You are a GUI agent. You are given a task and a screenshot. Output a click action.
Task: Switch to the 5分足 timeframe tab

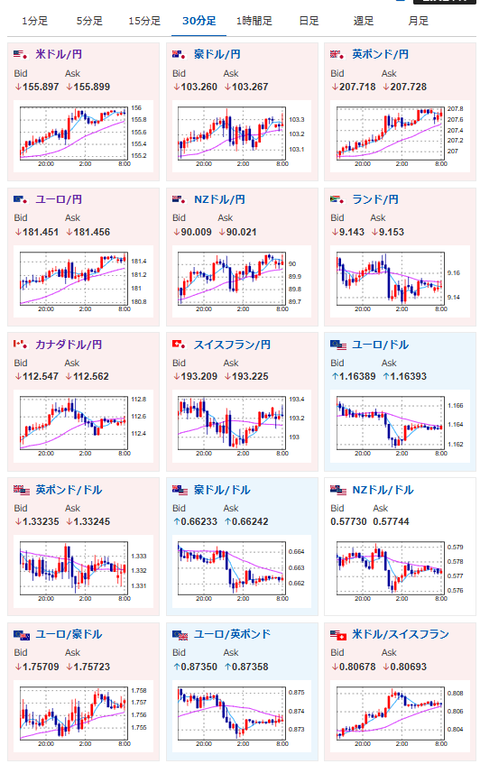[x=89, y=21]
